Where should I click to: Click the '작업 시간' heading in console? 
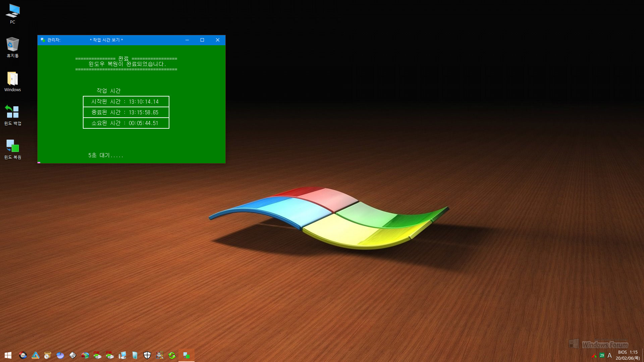click(109, 91)
